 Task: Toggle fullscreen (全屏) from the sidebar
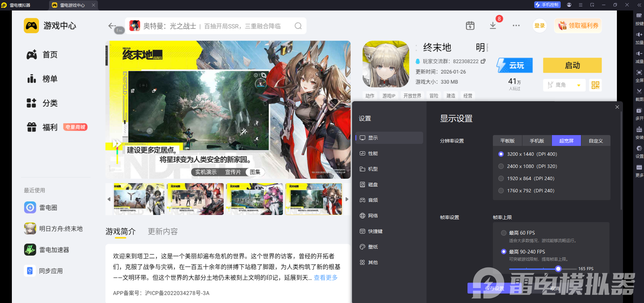[x=639, y=72]
